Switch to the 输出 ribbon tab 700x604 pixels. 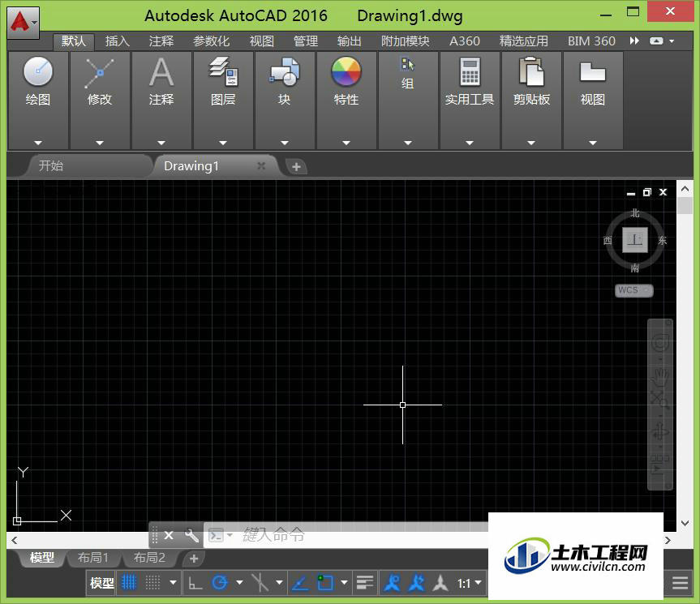[x=349, y=41]
